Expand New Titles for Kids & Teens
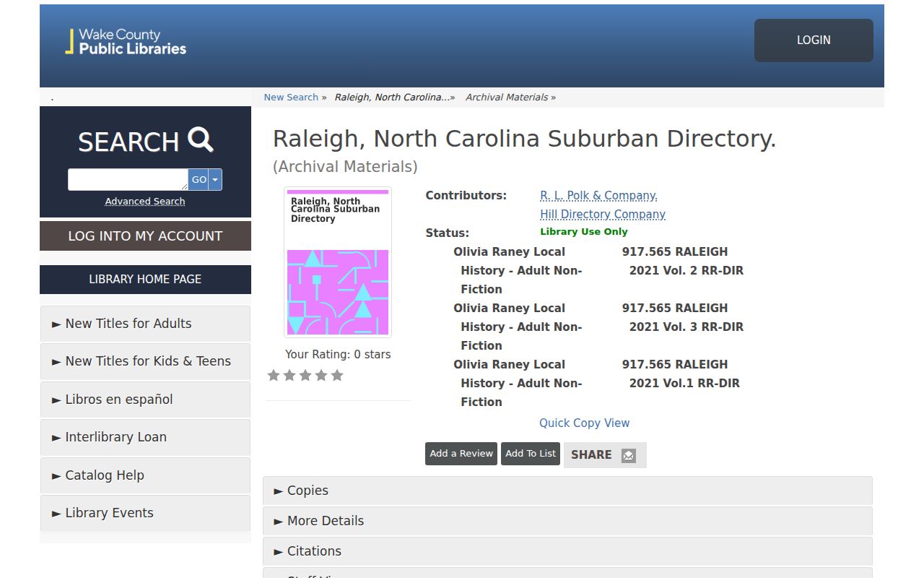The image size is (924, 578). [x=145, y=361]
